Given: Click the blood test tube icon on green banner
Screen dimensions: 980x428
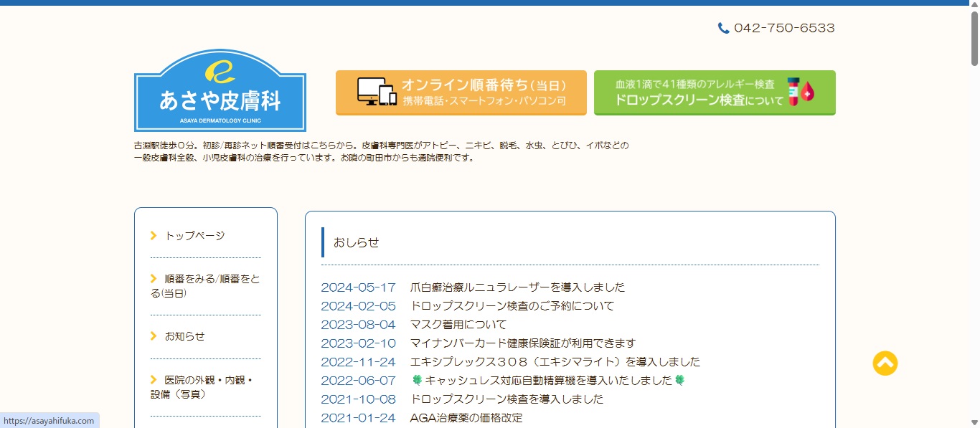Looking at the screenshot, I should click(800, 92).
